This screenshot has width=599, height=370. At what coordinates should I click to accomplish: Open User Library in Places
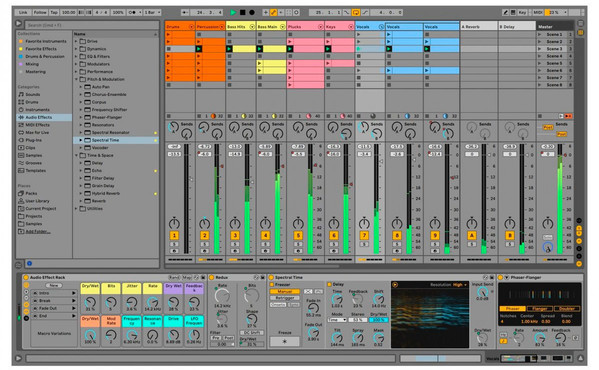(37, 201)
